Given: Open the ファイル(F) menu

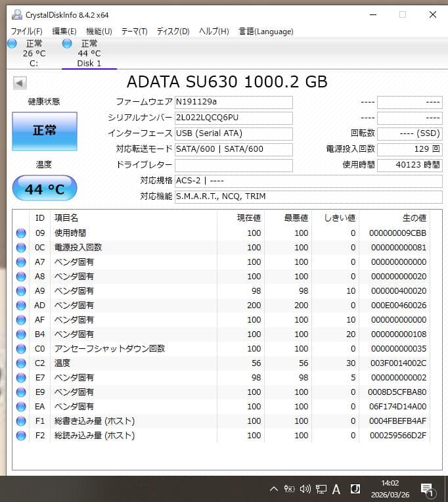Looking at the screenshot, I should click(x=26, y=32).
